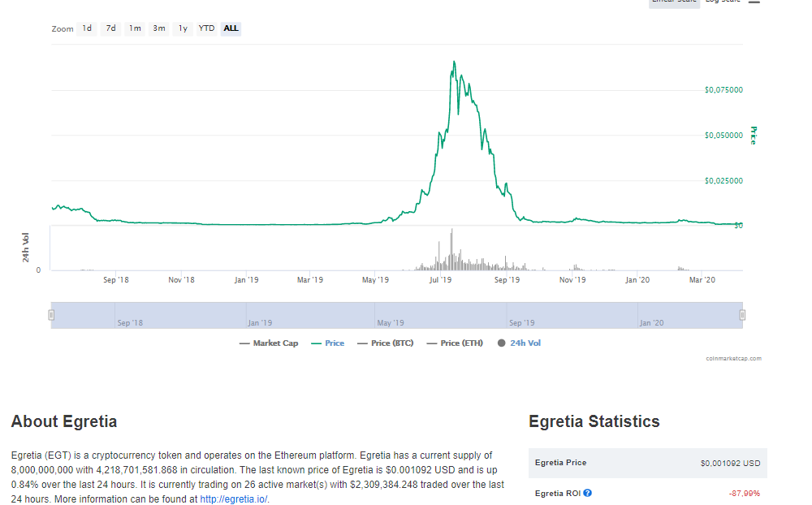Click the Sep '18 navigator label
Screen dimensions: 812x505
pyautogui.click(x=130, y=322)
